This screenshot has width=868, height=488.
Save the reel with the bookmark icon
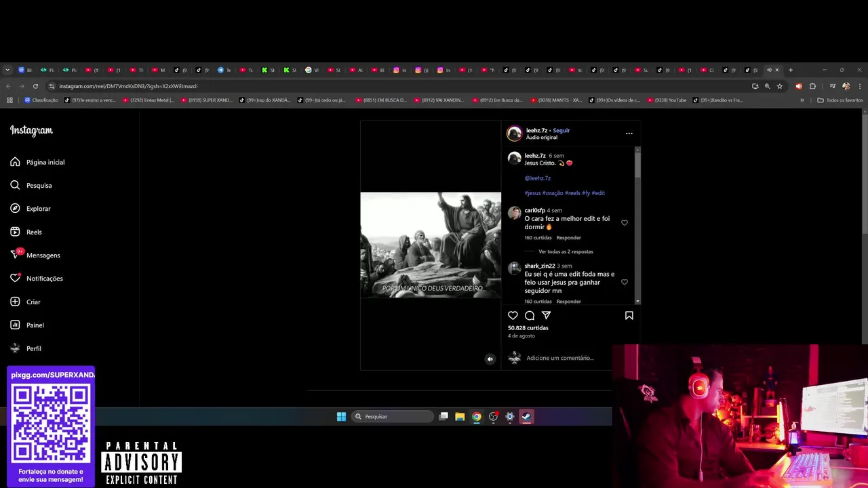629,315
